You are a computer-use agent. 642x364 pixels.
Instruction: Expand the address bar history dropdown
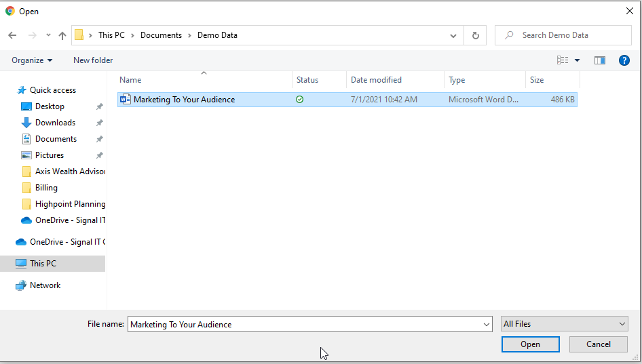(453, 35)
